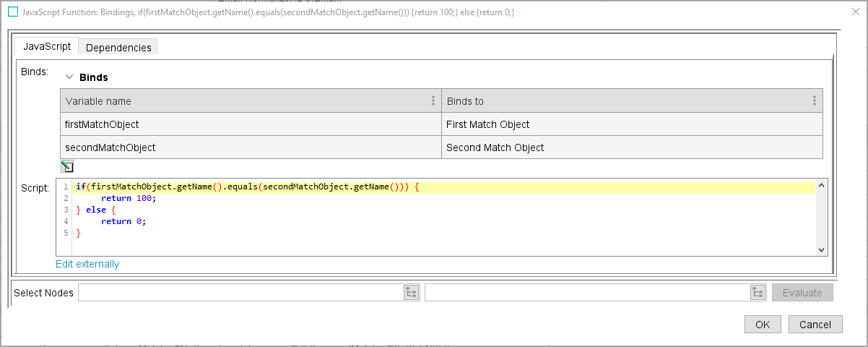Click the edit binds icon below the table
Viewport: 868px width, 347px height.
click(x=66, y=167)
